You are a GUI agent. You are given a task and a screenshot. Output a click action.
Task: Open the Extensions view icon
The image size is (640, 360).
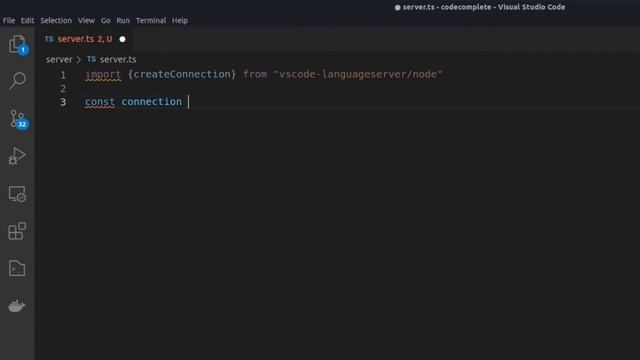[x=17, y=231]
